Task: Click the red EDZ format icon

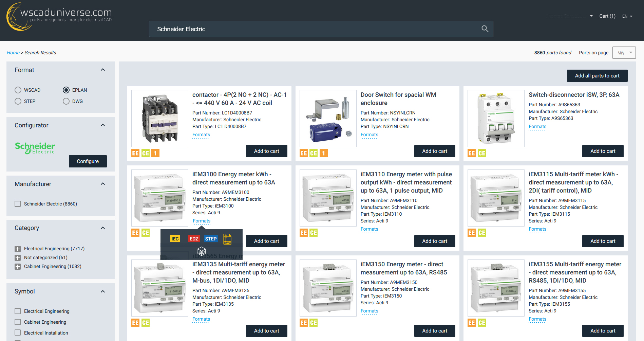Action: pos(194,239)
